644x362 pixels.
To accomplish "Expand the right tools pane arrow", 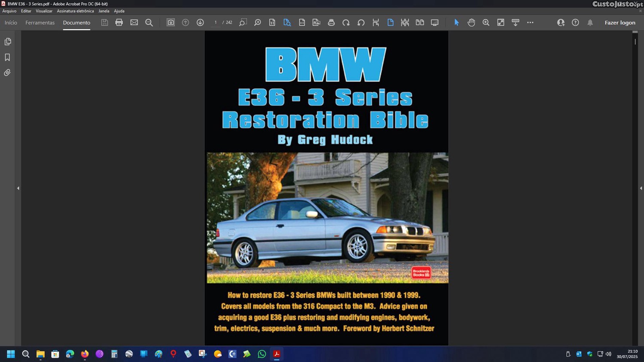I will point(641,188).
